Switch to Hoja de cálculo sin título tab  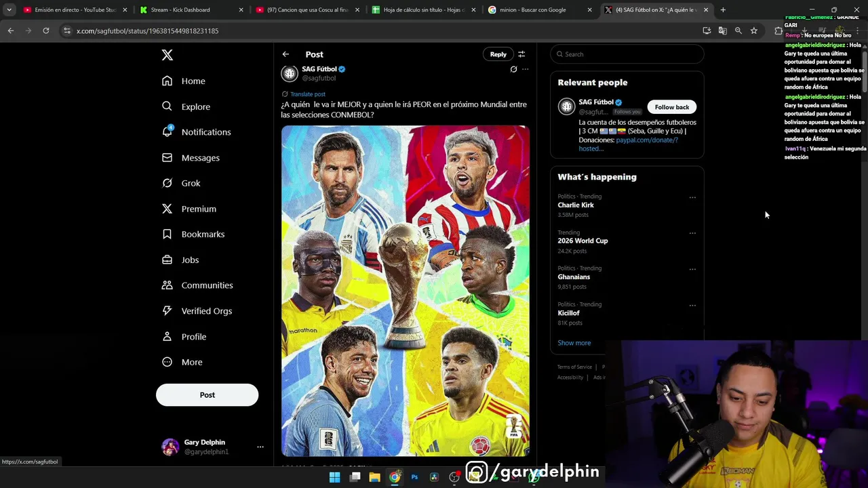(x=425, y=10)
